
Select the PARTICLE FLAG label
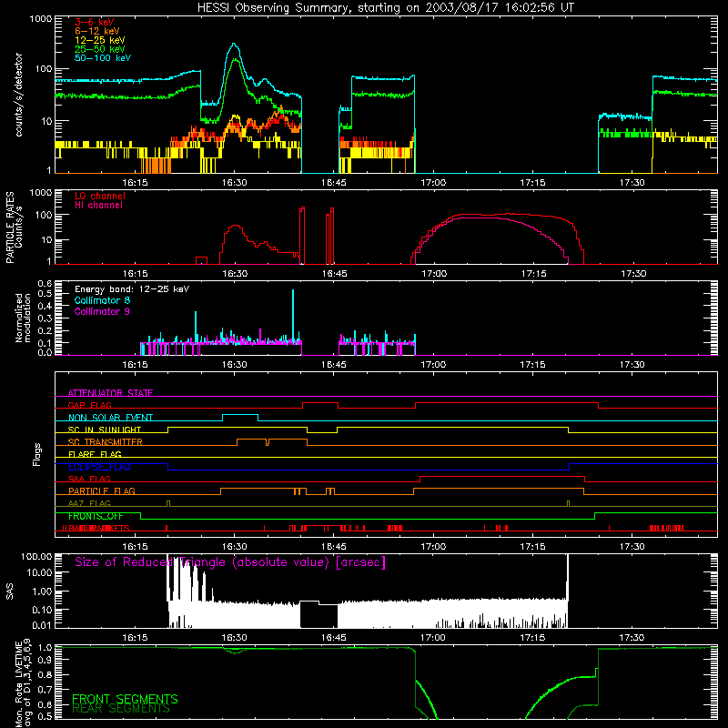coord(102,490)
